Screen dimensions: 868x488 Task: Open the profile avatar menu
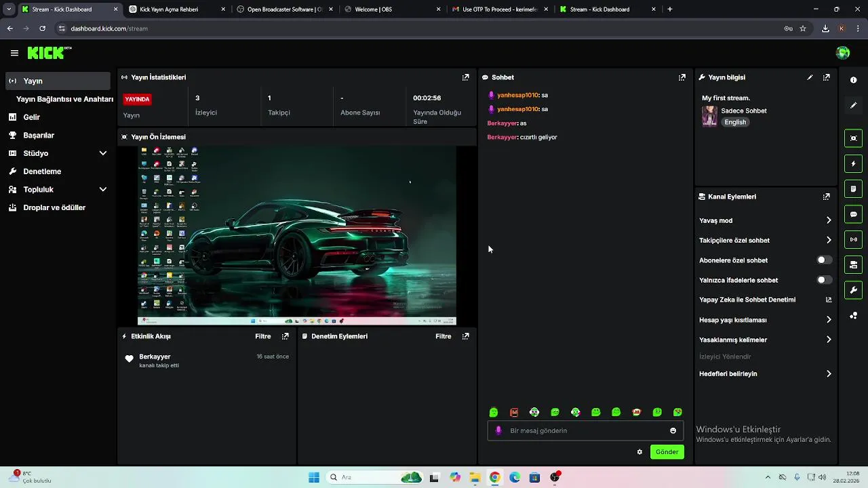(843, 53)
